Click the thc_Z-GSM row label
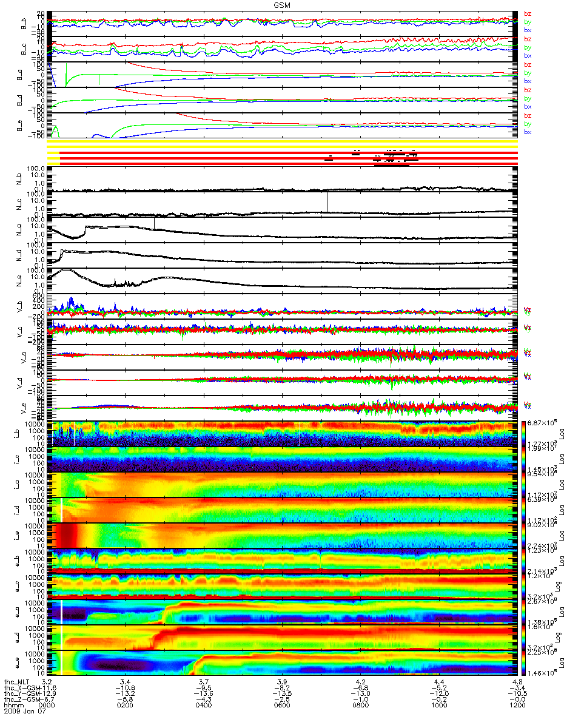 pyautogui.click(x=22, y=699)
